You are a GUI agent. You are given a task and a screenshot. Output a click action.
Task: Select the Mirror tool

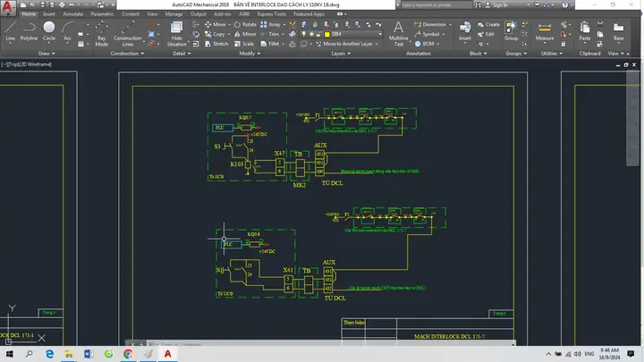(x=245, y=34)
